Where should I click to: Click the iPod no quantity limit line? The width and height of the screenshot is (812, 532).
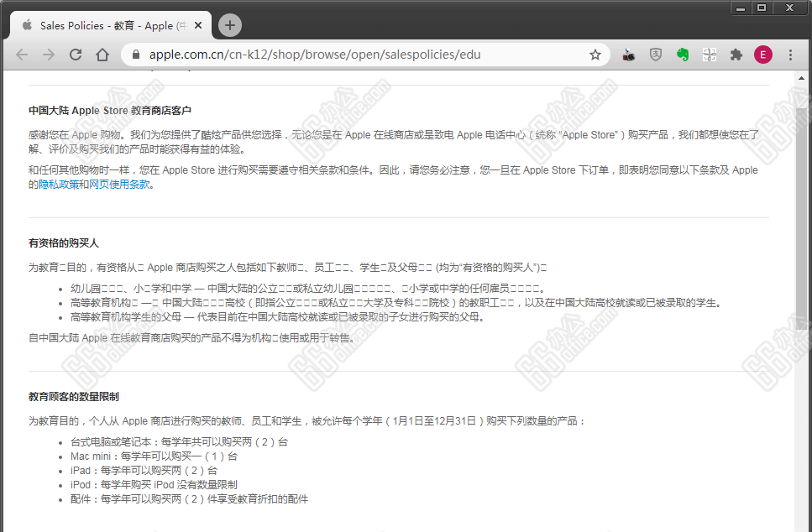pyautogui.click(x=154, y=485)
